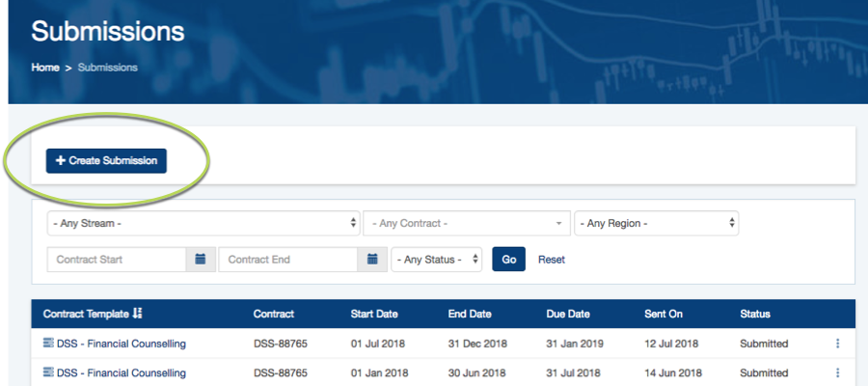Click the '12 Jul 2018' sent on cell
Screen dimensions: 868x386
(671, 344)
